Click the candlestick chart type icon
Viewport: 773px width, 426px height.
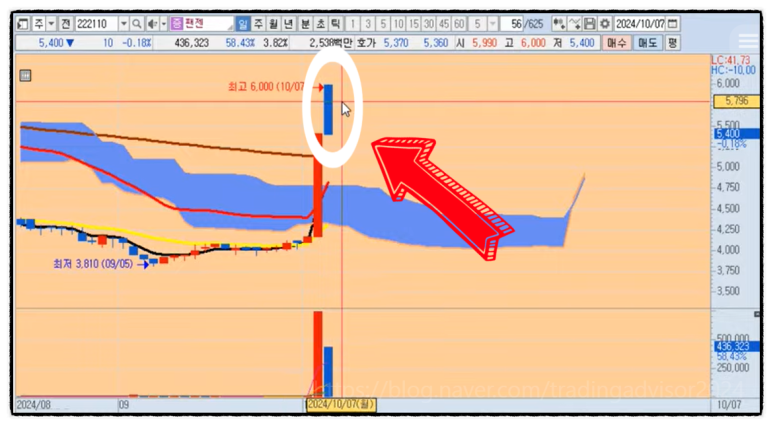(x=559, y=24)
